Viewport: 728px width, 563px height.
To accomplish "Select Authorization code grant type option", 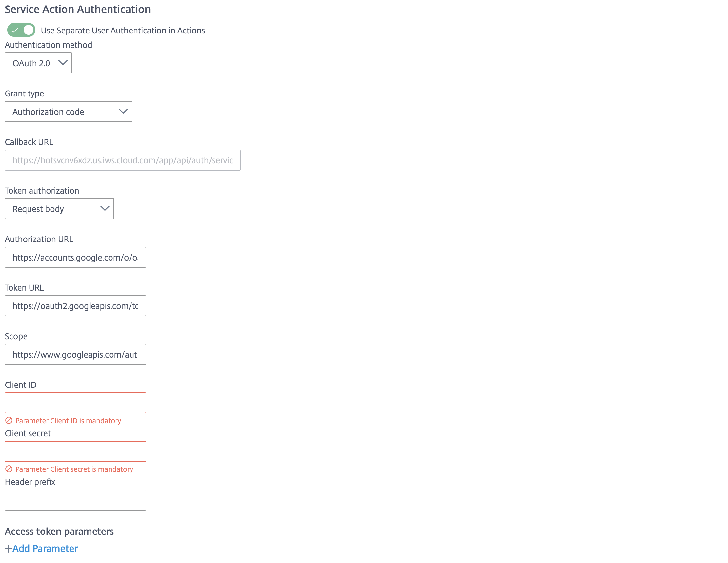I will click(68, 112).
